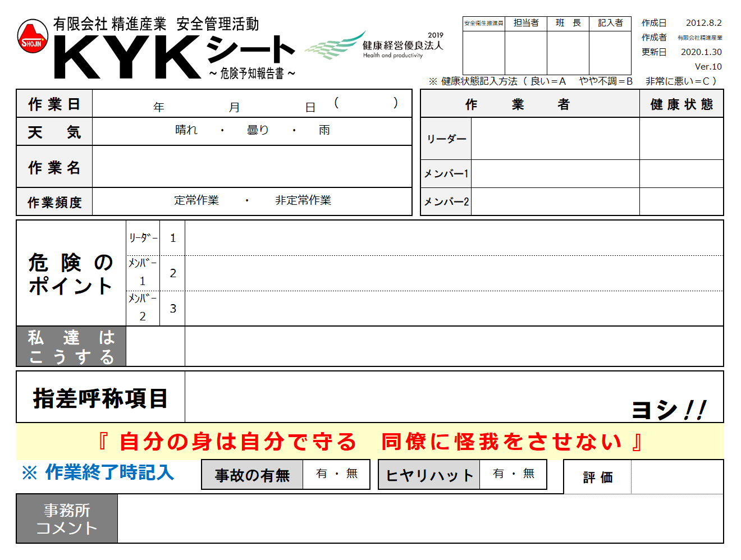This screenshot has height=560, width=741.
Task: Click danger point line 1 entry field
Action: click(454, 238)
